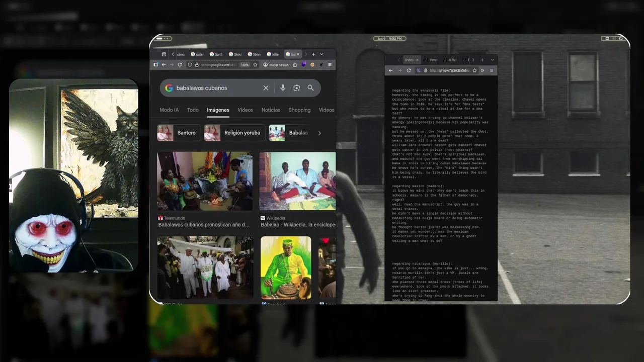The width and height of the screenshot is (644, 362).
Task: Switch to 'A W' tab in right window
Action: (x=451, y=60)
